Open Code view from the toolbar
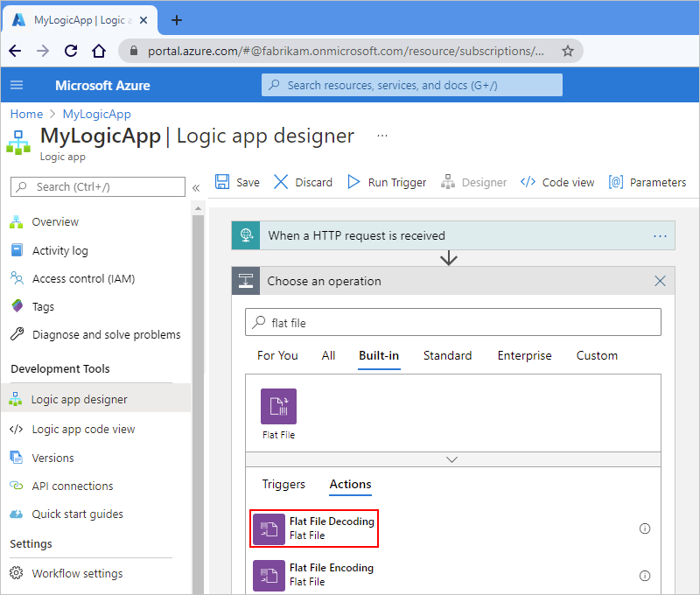700x595 pixels. pos(557,182)
